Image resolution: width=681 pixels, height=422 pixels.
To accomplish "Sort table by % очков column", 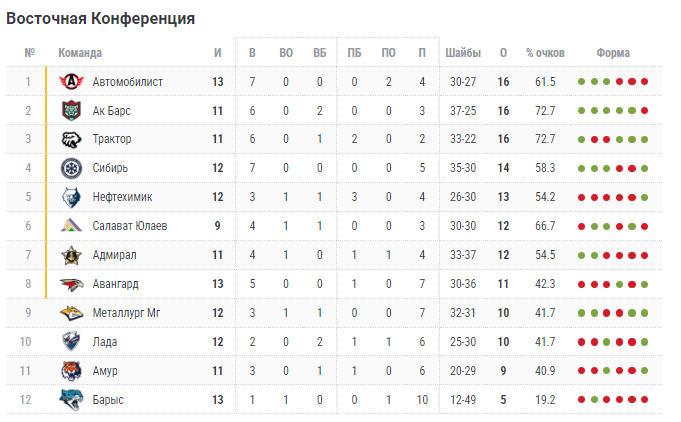I will (x=545, y=53).
